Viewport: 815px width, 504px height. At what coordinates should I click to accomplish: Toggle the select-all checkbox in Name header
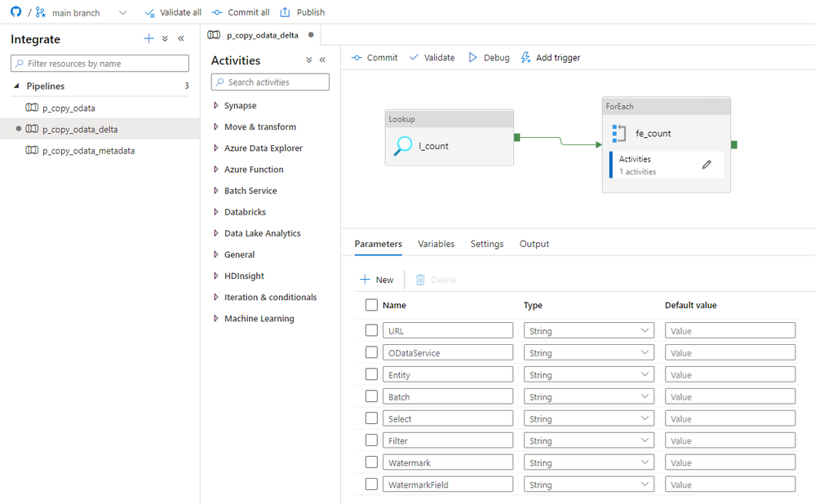pos(371,305)
